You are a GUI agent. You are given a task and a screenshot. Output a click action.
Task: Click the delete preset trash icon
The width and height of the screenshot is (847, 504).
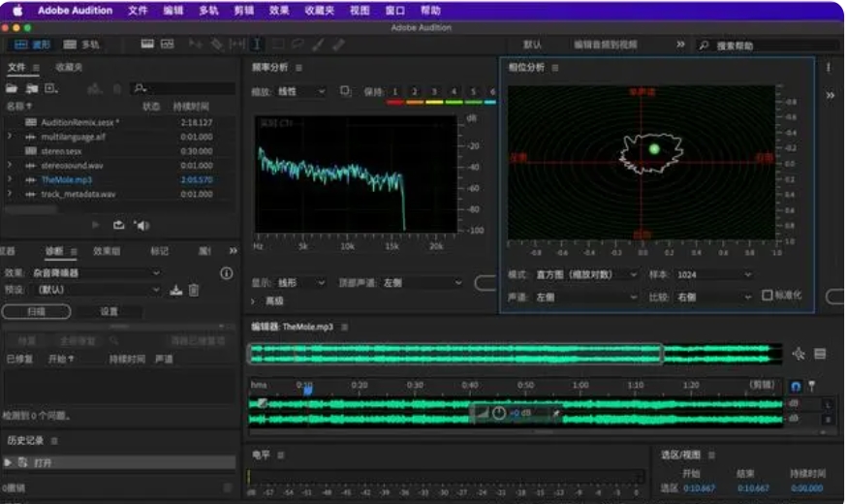pyautogui.click(x=194, y=291)
